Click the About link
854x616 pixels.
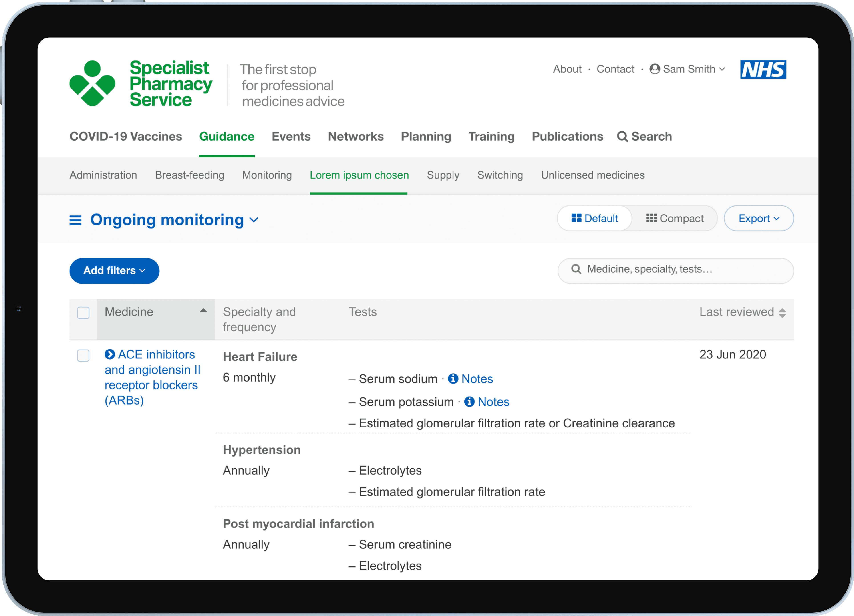[567, 69]
